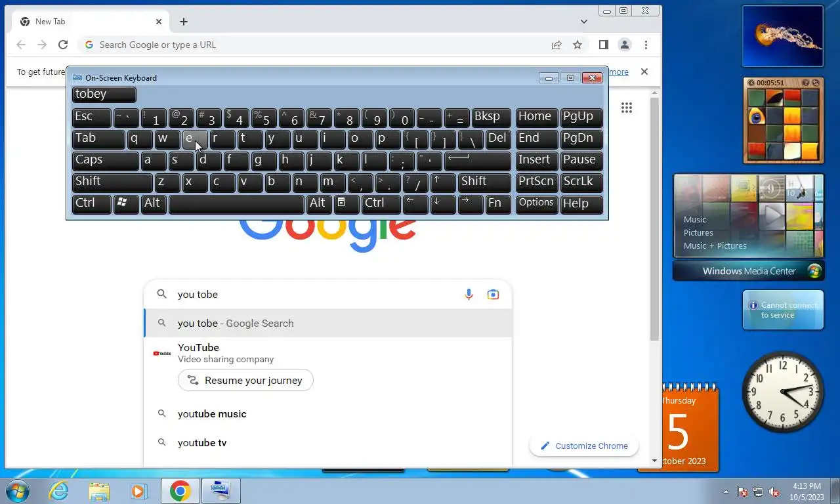840x504 pixels.
Task: Click the space bar on On-Screen Keyboard
Action: click(x=236, y=205)
